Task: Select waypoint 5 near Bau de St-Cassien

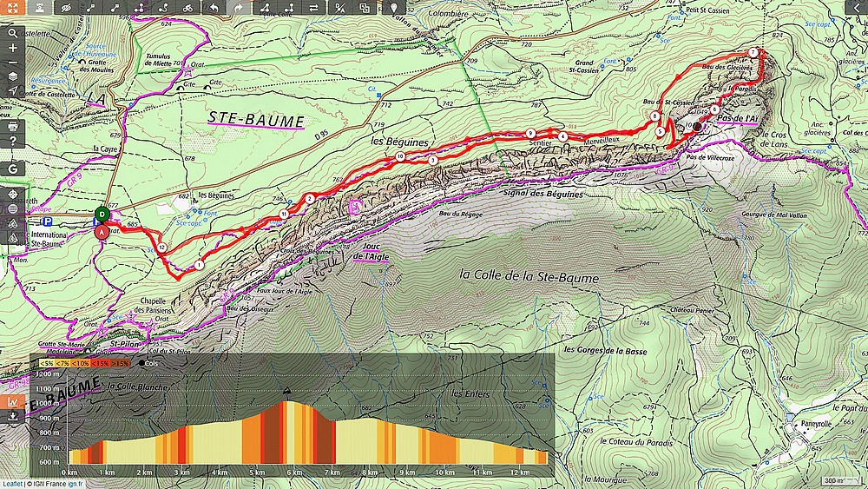Action: (x=660, y=132)
